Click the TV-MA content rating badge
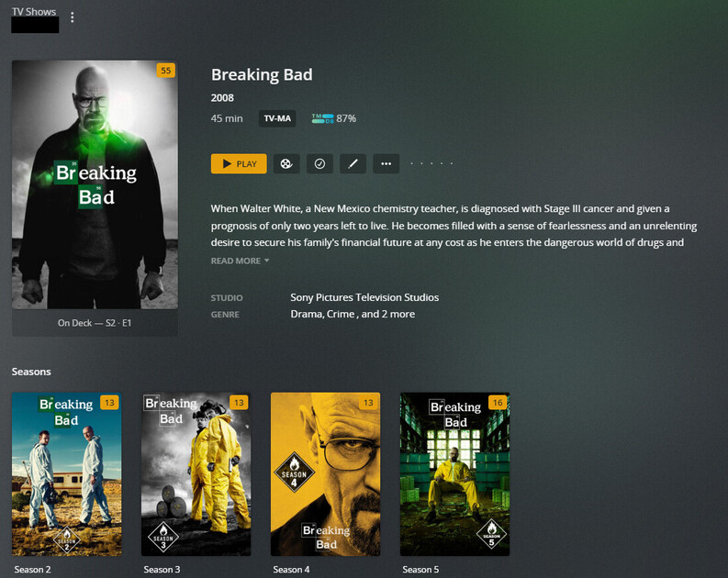The width and height of the screenshot is (728, 578). point(277,118)
